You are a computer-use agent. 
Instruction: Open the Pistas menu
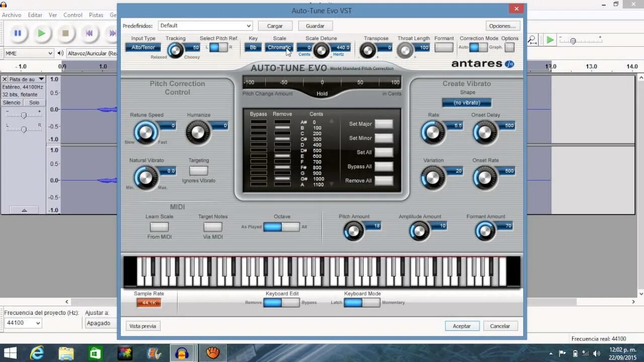[96, 15]
